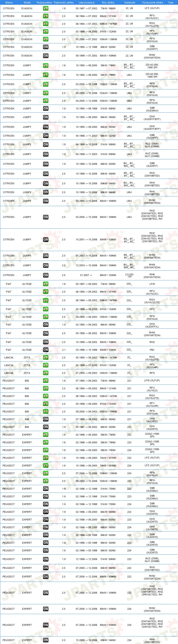Select the '05.2000 -> 07.2002' production years cell

[x=86, y=39]
